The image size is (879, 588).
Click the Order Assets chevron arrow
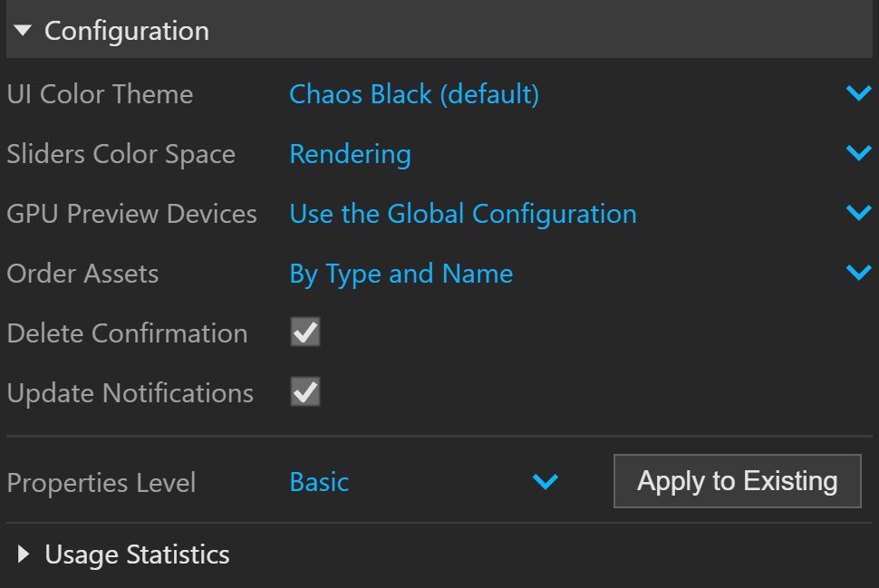click(858, 273)
